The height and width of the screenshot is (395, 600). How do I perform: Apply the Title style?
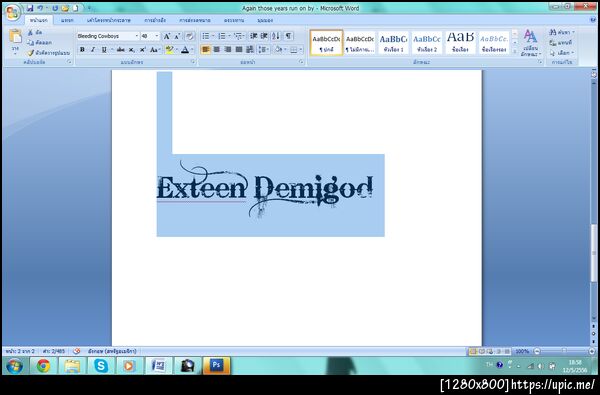(x=460, y=43)
